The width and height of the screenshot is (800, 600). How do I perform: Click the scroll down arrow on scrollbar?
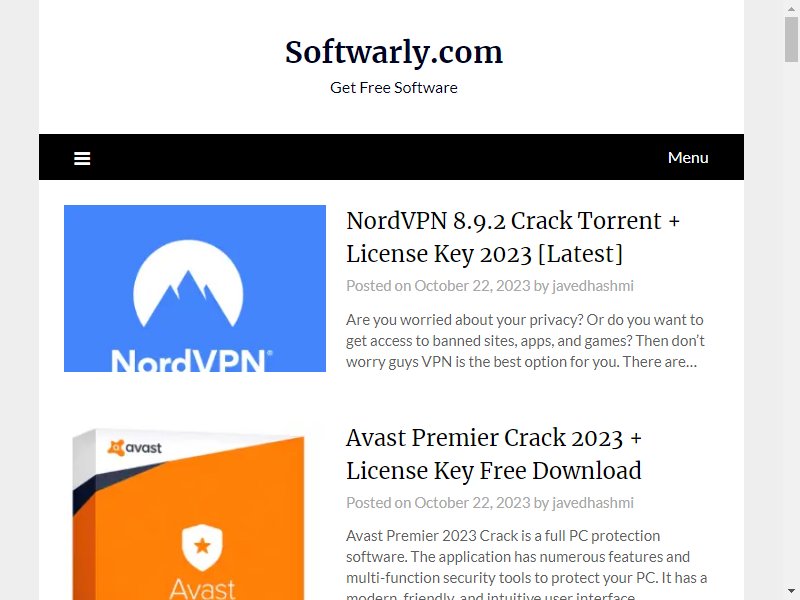[791, 591]
